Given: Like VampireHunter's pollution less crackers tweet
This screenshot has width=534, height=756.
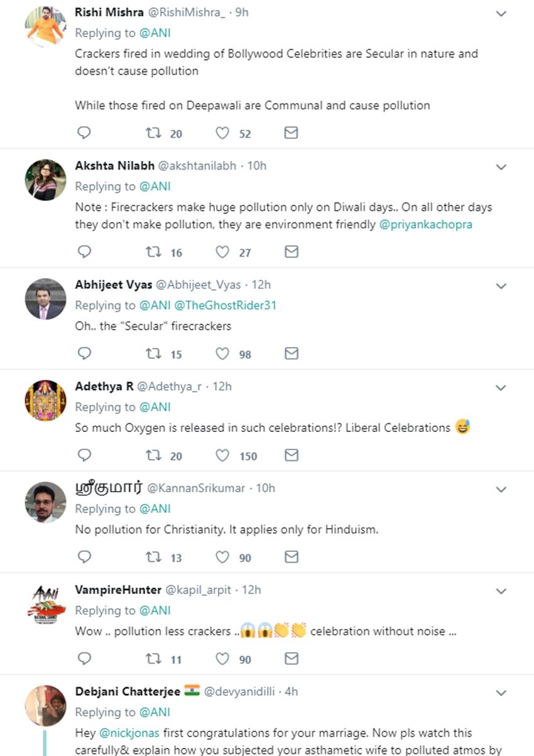Looking at the screenshot, I should pos(222,659).
